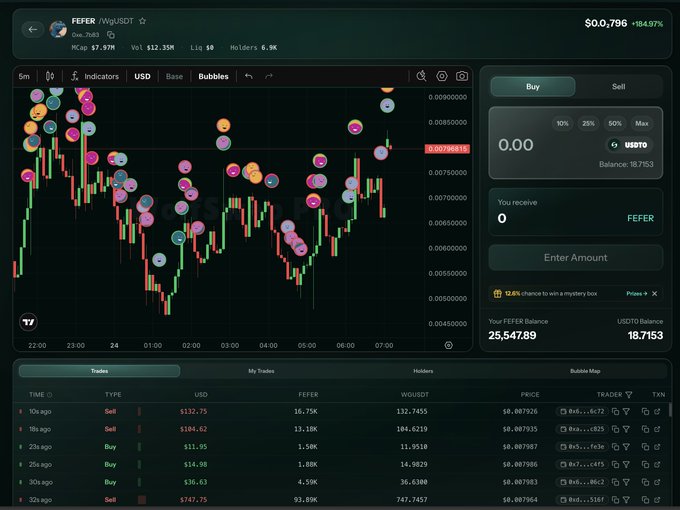
Task: Click the gift mystery box icon
Action: point(497,294)
